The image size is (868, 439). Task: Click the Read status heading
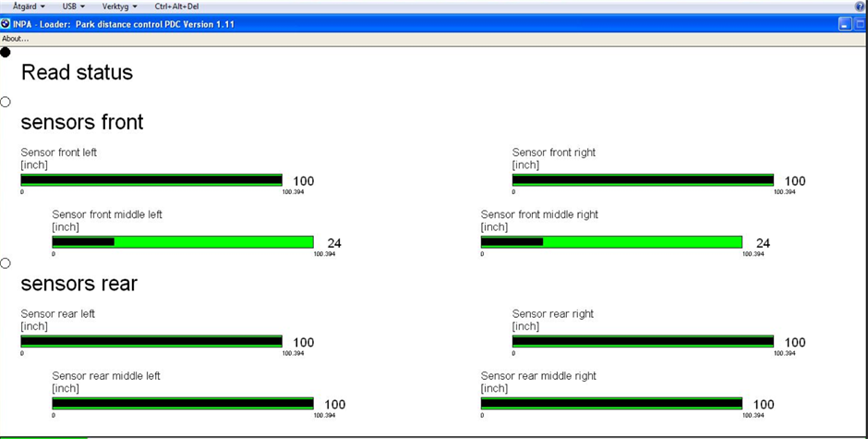[77, 72]
